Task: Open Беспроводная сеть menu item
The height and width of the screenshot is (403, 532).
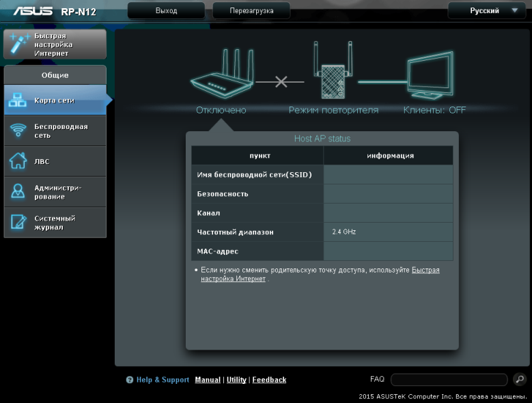Action: (x=55, y=131)
